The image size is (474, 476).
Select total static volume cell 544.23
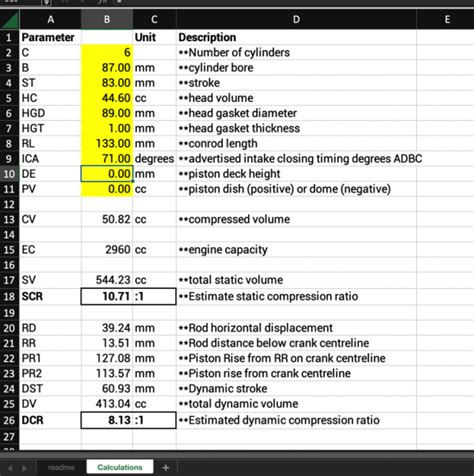coord(107,280)
